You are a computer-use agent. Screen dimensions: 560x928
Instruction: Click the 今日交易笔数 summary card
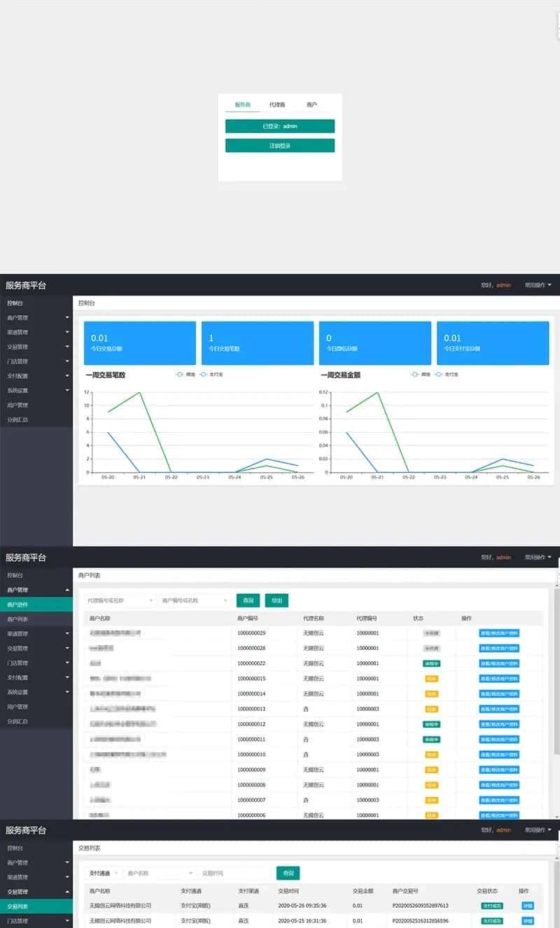(257, 343)
